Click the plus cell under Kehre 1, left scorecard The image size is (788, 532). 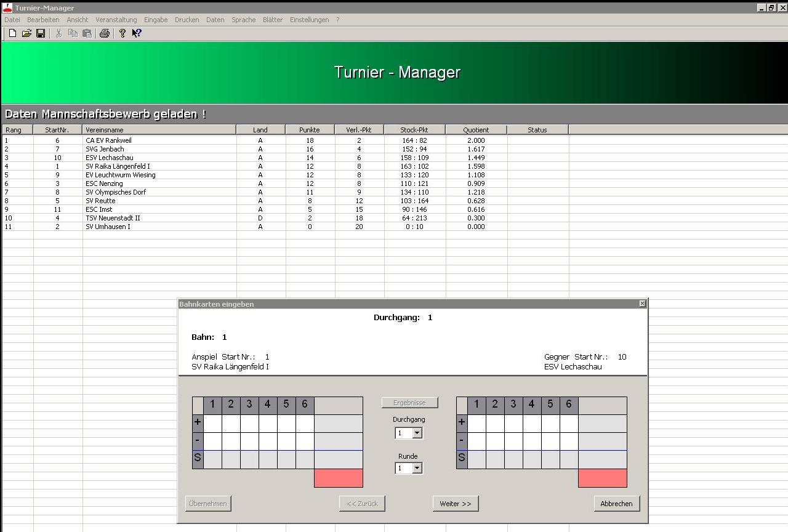[x=212, y=424]
